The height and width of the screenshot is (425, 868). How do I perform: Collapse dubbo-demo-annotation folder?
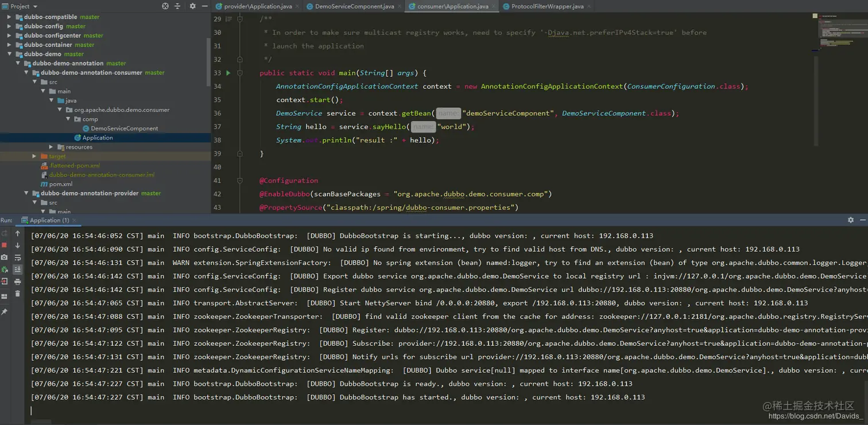point(18,63)
